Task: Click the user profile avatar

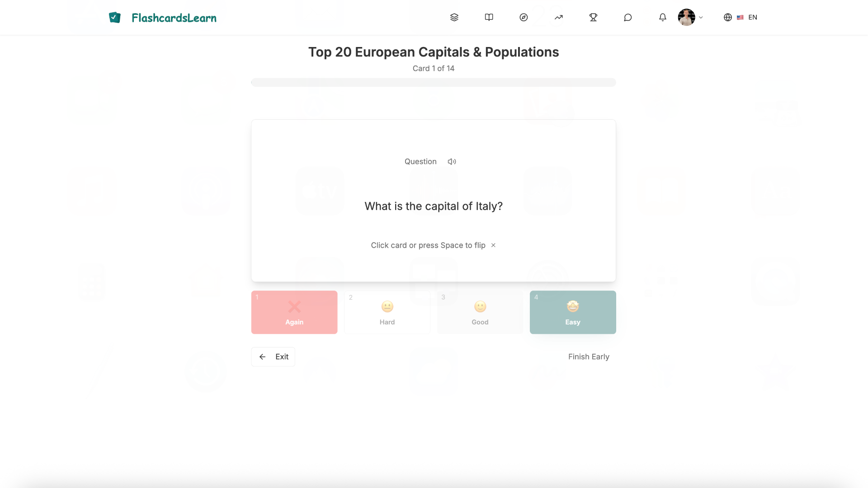Action: pos(686,17)
